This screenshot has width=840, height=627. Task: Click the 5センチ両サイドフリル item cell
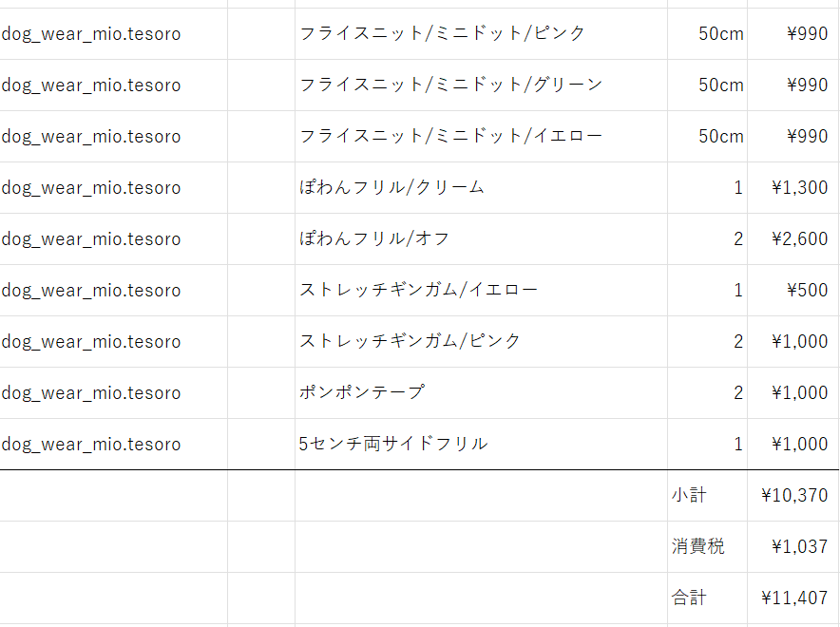click(481, 445)
